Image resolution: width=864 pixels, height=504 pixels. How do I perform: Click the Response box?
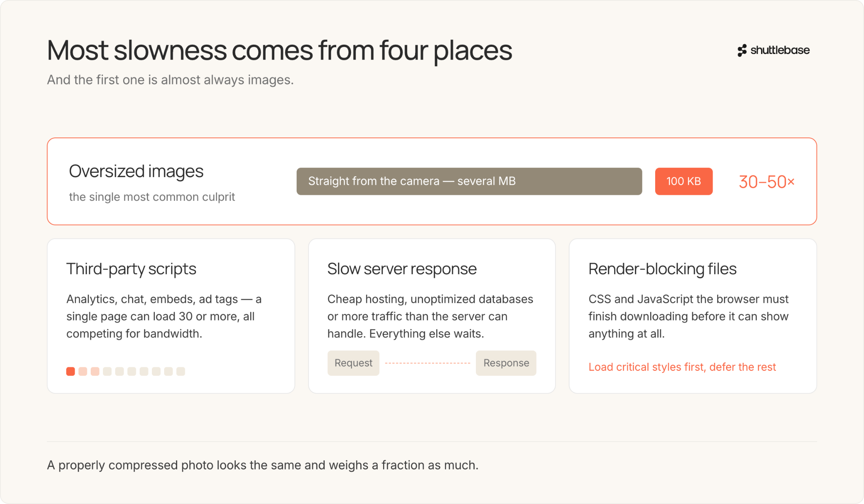(x=506, y=363)
